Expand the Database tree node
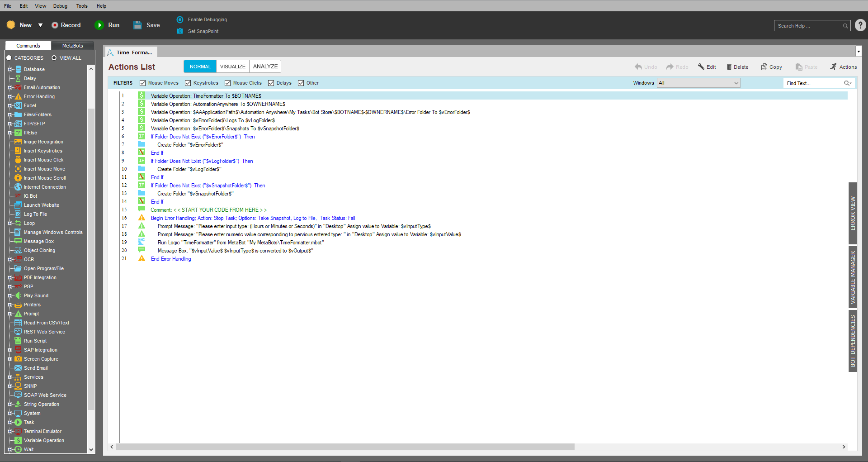The width and height of the screenshot is (868, 462). click(x=9, y=69)
